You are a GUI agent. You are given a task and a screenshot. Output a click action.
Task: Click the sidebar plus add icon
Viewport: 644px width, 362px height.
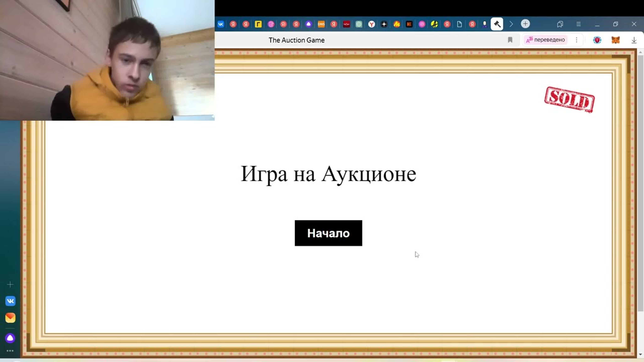(x=10, y=284)
